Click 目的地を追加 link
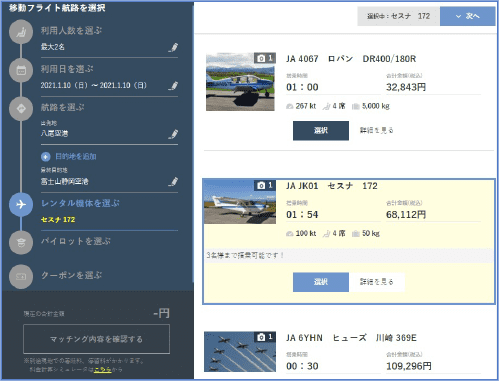 [x=76, y=157]
